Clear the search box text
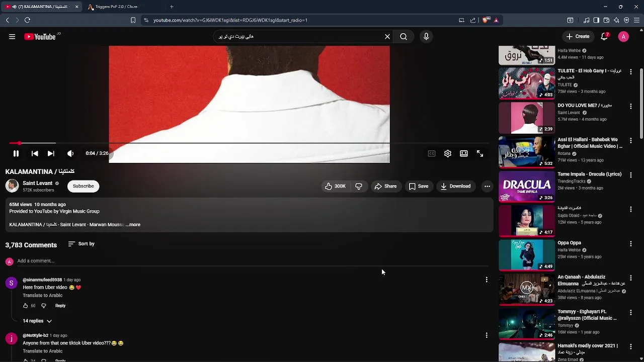 point(387,37)
